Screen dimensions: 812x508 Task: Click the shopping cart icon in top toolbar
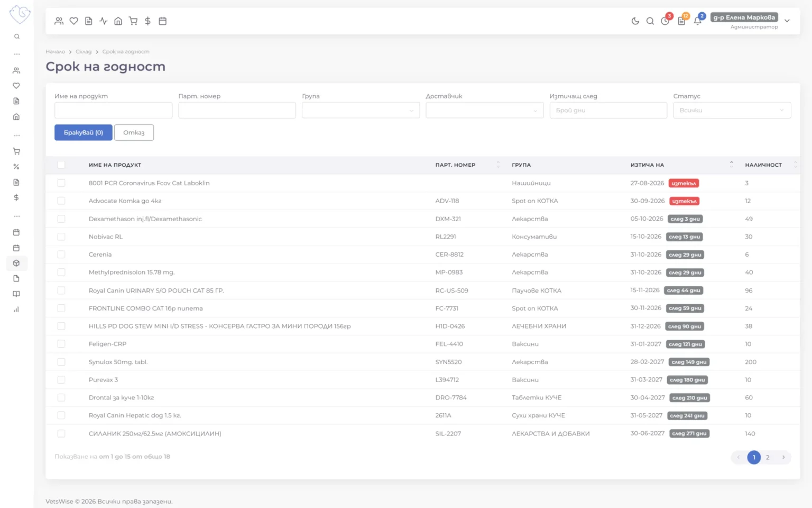coord(133,21)
